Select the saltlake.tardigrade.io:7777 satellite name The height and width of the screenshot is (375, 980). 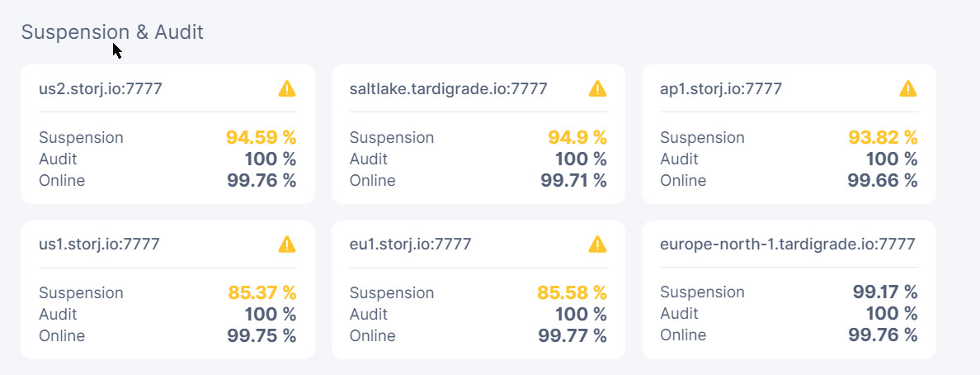(449, 89)
